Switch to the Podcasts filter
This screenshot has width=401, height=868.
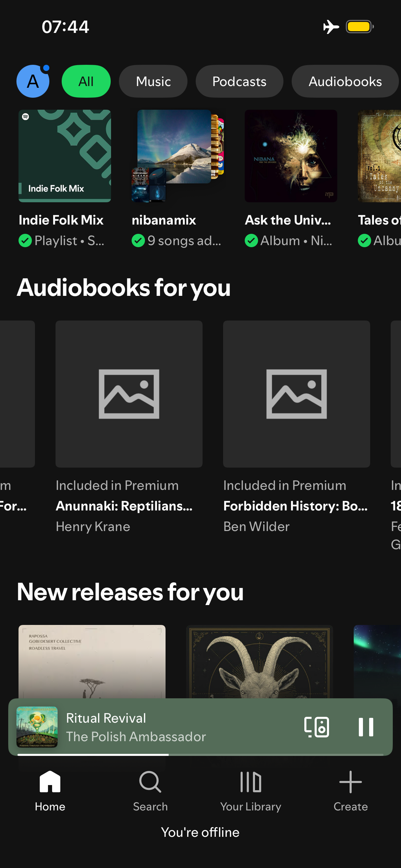tap(239, 81)
